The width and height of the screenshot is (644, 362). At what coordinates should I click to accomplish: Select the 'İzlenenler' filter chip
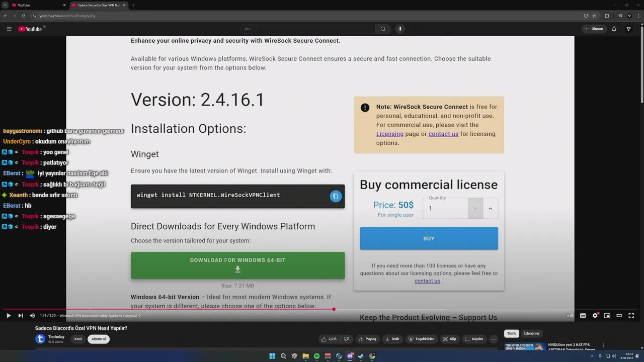pos(532,333)
